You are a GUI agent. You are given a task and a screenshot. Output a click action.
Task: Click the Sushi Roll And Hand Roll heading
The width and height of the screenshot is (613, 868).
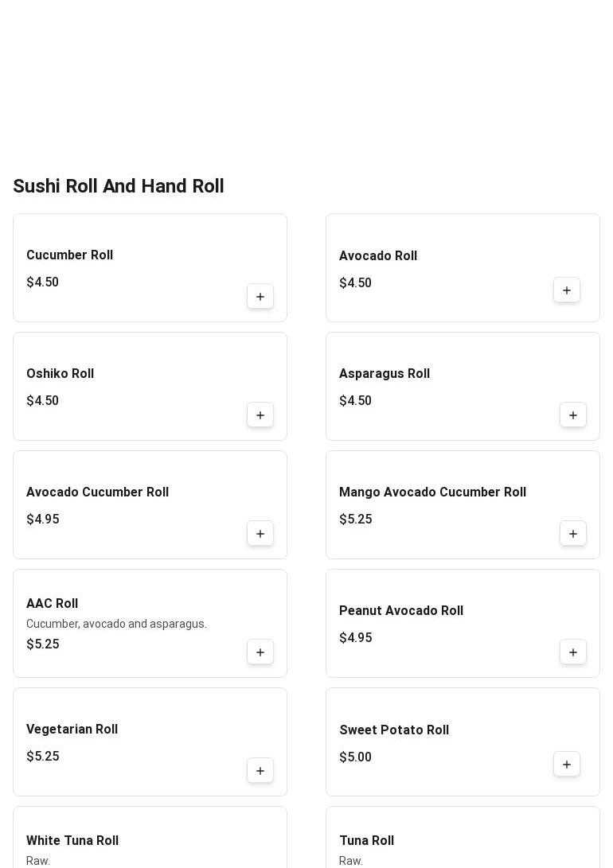click(x=119, y=186)
